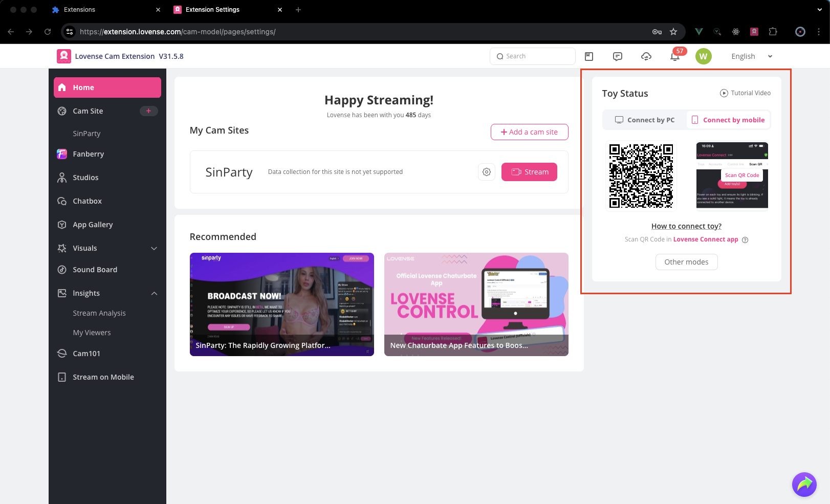The image size is (830, 504).
Task: Open the chat feedback icon in header
Action: [x=618, y=56]
